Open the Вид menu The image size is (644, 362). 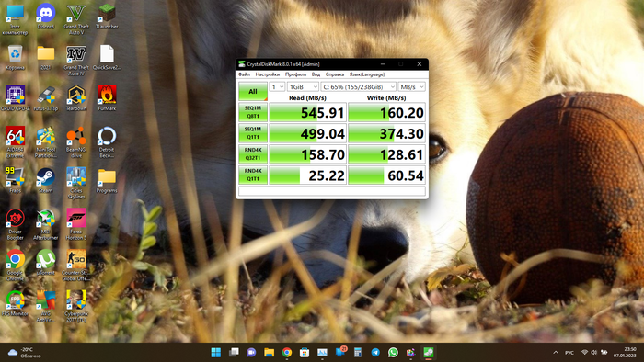pos(316,74)
